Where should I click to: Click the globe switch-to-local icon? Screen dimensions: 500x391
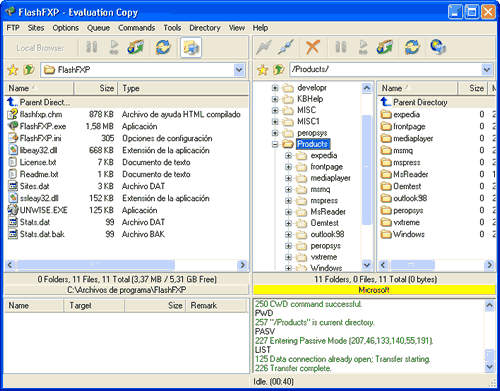[438, 47]
